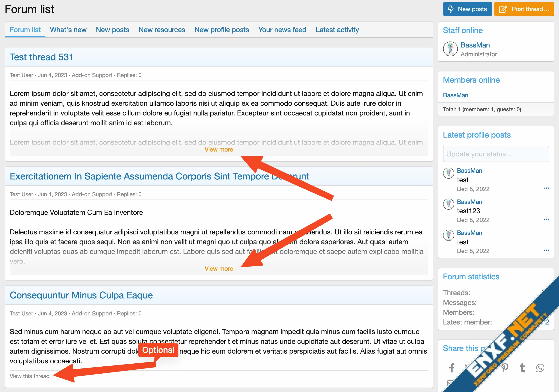Image resolution: width=559 pixels, height=392 pixels.
Task: Click avatar beside the 'test123' profile post
Action: [x=448, y=204]
